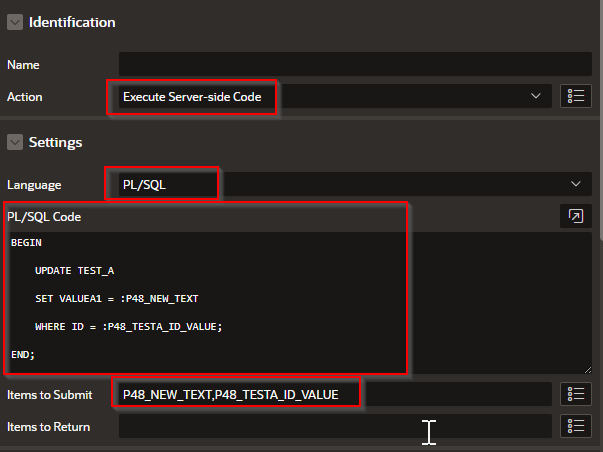Expand the PL/SQL code editor dialog
Image resolution: width=603 pixels, height=452 pixels.
click(576, 216)
